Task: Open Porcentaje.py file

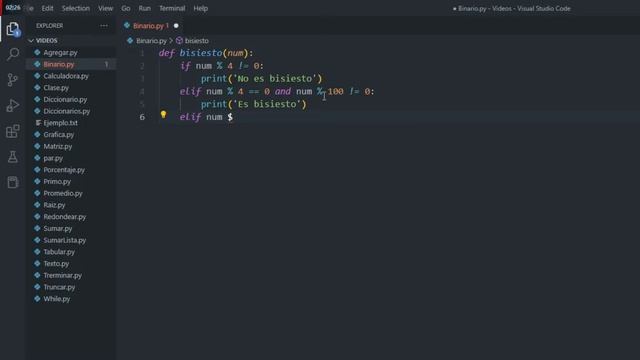Action: tap(64, 170)
